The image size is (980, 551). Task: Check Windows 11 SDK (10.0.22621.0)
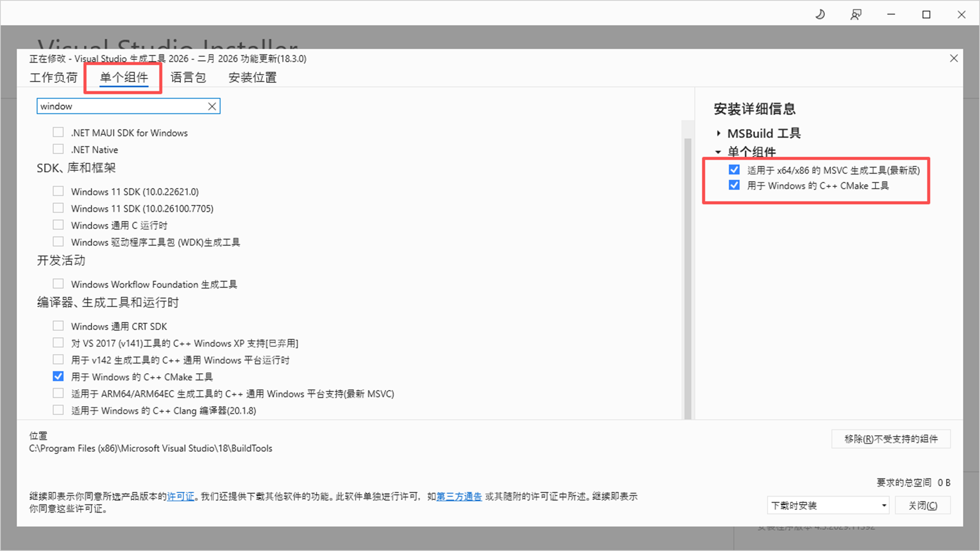point(58,191)
